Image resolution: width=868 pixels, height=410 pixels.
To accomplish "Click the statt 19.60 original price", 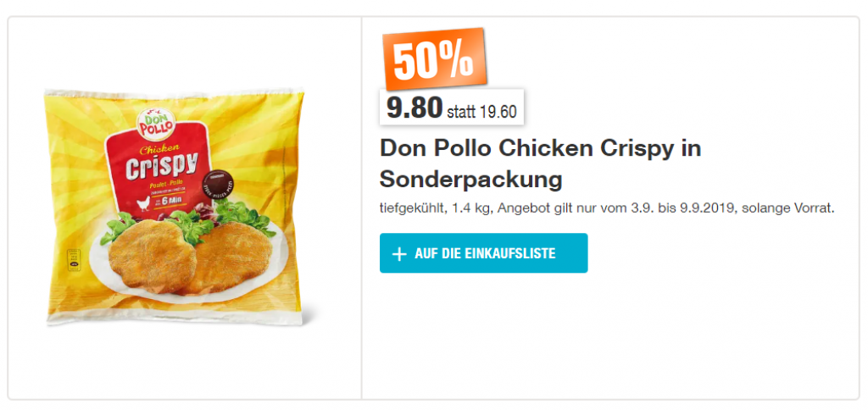I will pos(481,112).
